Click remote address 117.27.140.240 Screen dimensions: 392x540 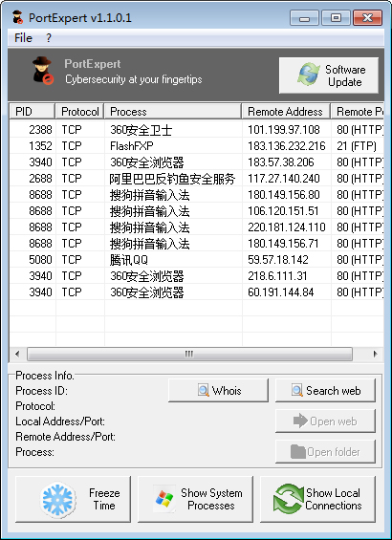coord(284,179)
